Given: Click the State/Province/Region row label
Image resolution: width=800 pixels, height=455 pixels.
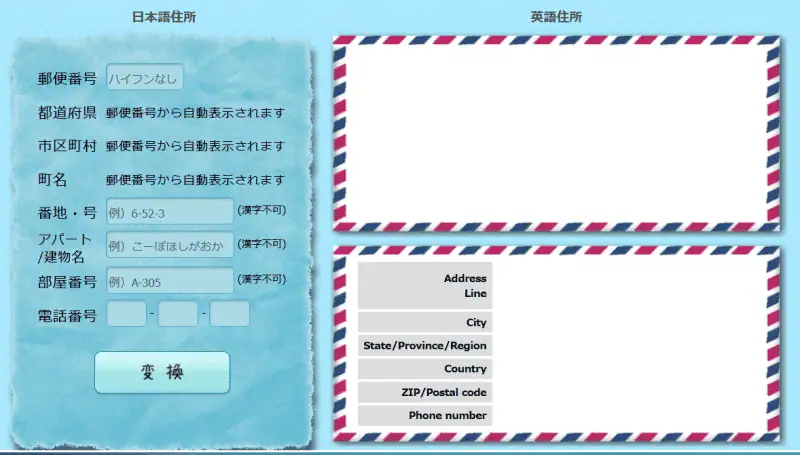Looking at the screenshot, I should pos(425,345).
